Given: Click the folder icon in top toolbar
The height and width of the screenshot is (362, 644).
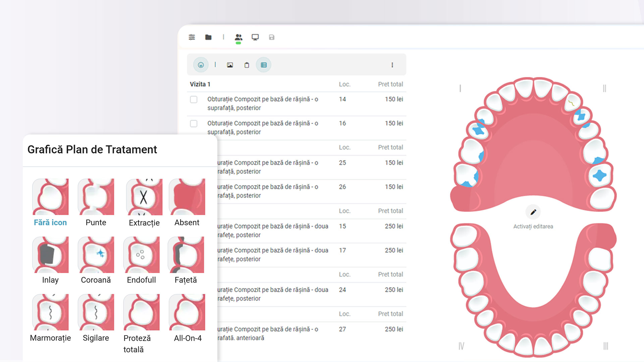Looking at the screenshot, I should coord(208,37).
